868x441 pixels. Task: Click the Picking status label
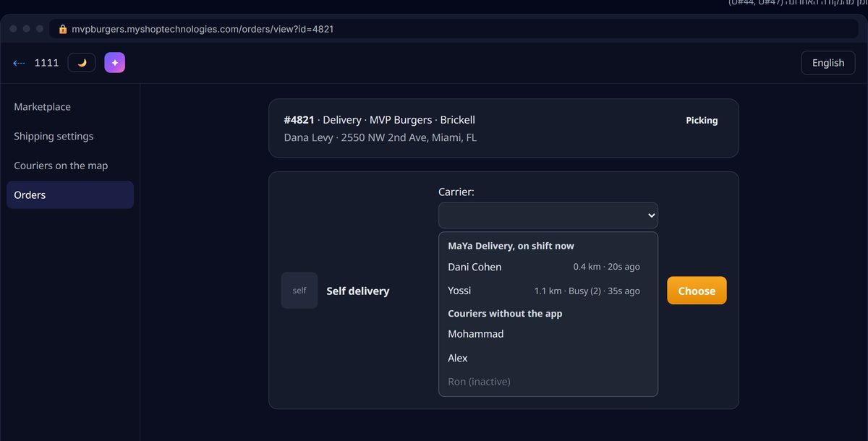click(702, 121)
